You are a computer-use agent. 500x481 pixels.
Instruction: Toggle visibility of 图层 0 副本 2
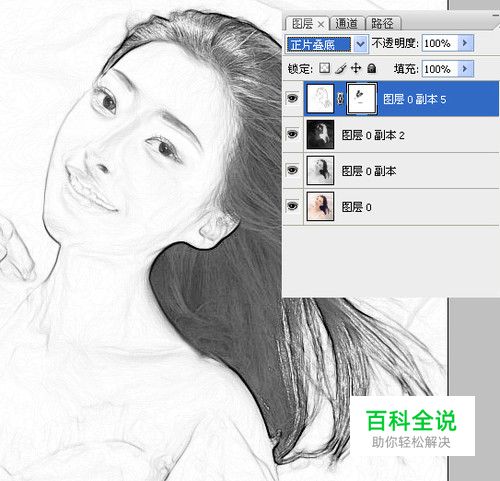tap(292, 134)
